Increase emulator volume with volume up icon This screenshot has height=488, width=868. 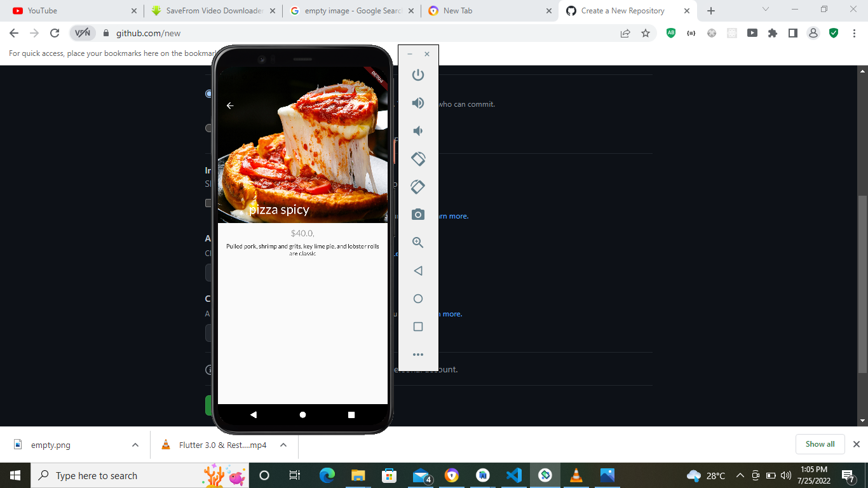click(x=417, y=102)
